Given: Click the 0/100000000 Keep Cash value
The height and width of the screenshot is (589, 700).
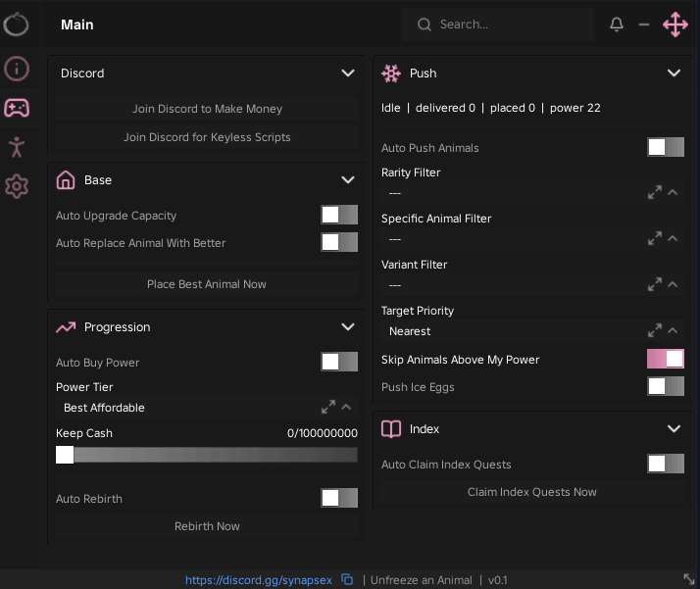Looking at the screenshot, I should click(x=323, y=433).
